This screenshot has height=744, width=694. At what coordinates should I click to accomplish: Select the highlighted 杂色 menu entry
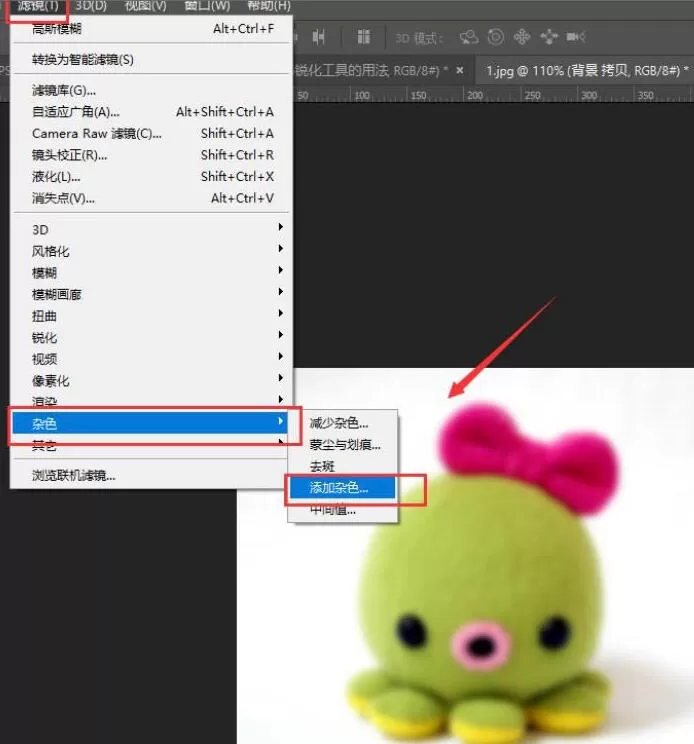coord(150,423)
